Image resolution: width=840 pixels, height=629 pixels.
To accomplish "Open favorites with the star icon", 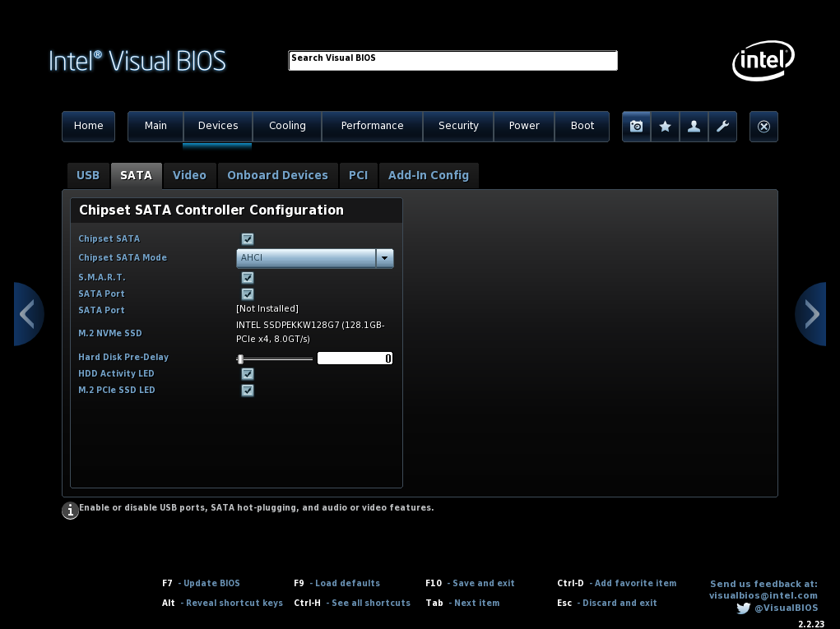I will (665, 127).
